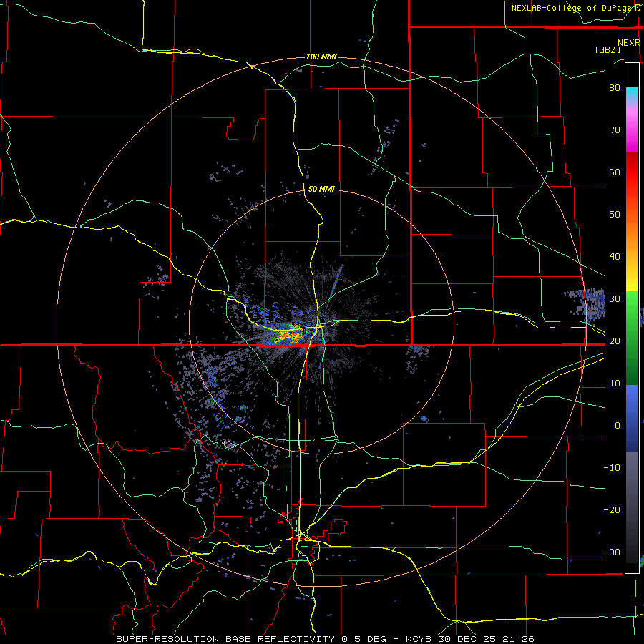Click the magenta band of the reflectivity color bar

(632, 132)
